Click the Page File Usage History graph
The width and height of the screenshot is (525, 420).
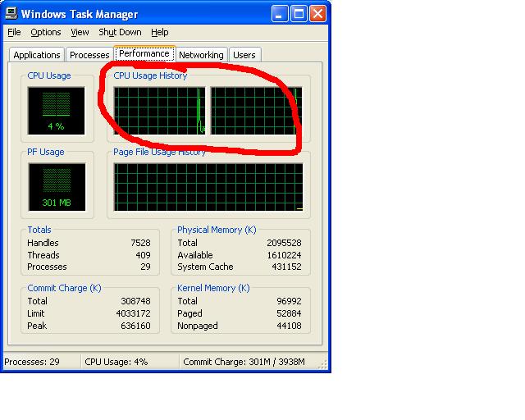point(208,187)
